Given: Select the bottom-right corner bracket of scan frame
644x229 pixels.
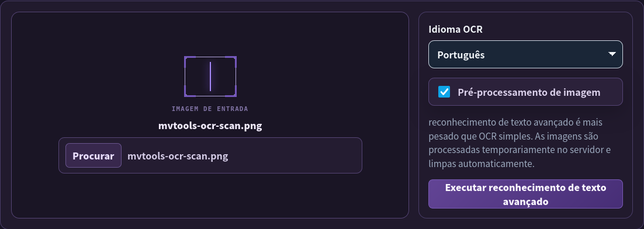Looking at the screenshot, I should point(231,92).
